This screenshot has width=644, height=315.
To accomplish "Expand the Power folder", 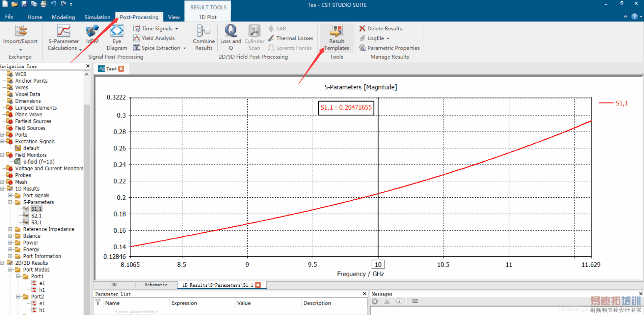I will pyautogui.click(x=10, y=242).
